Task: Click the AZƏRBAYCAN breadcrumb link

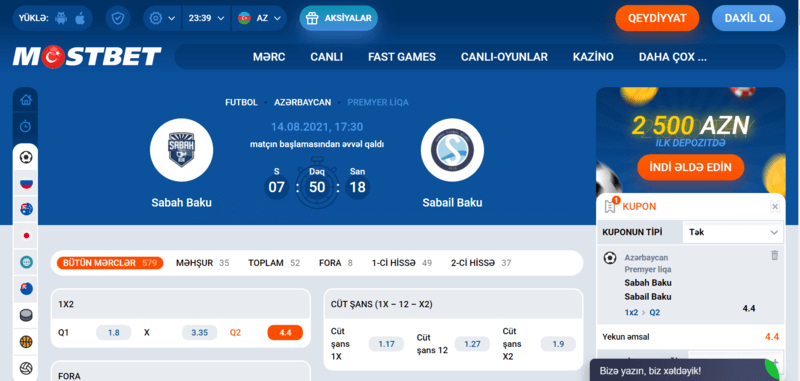Action: click(303, 103)
